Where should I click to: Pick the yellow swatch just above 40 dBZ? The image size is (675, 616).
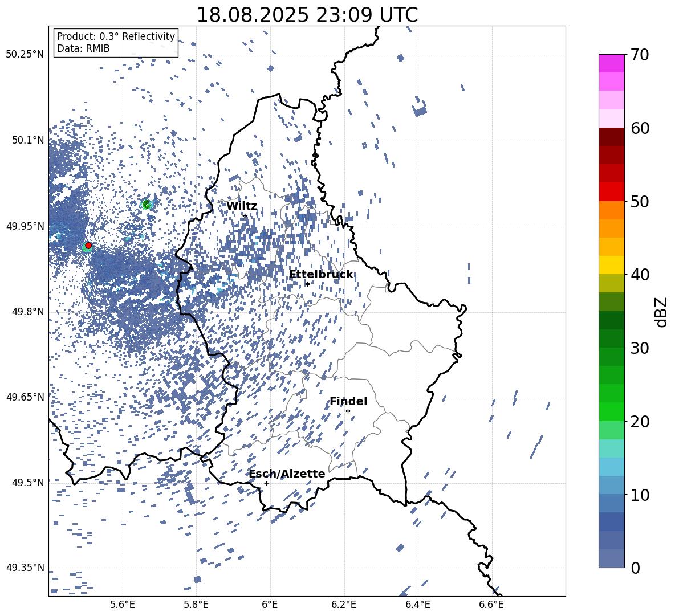(x=612, y=265)
